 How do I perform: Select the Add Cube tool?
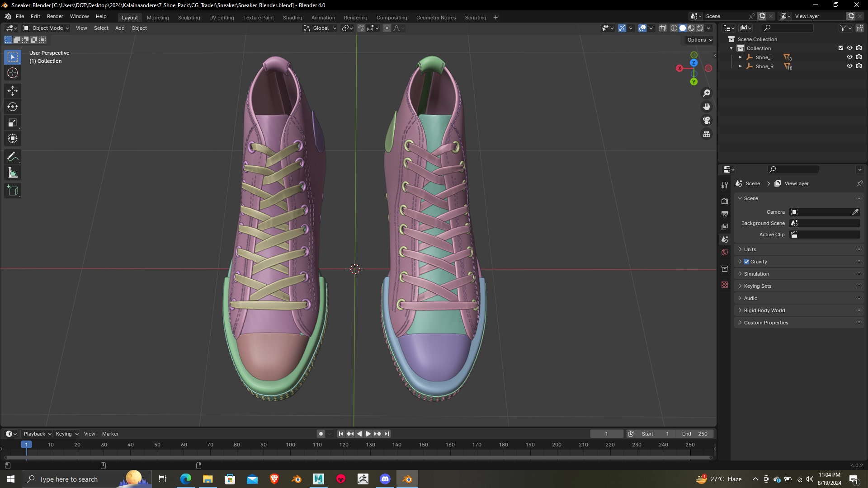pos(13,191)
